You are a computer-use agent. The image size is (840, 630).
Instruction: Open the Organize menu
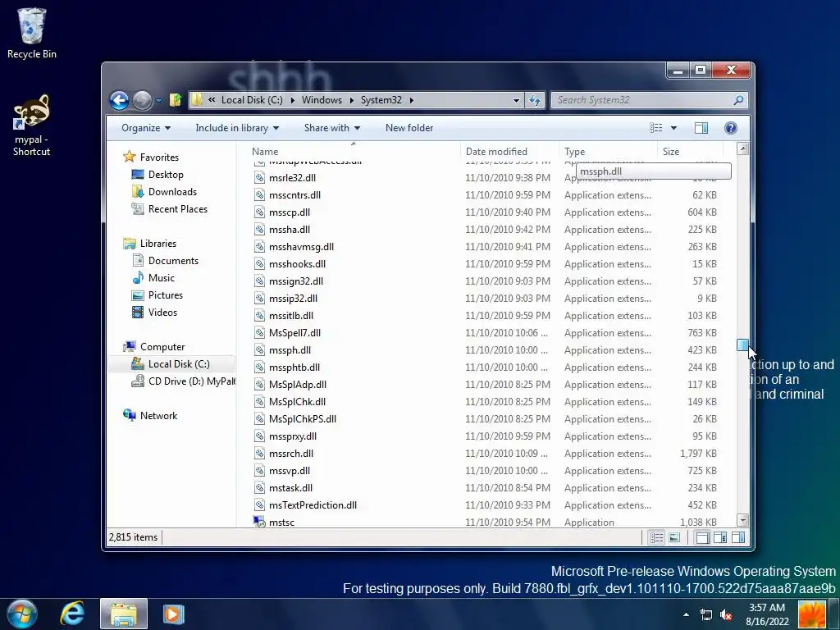pos(146,128)
